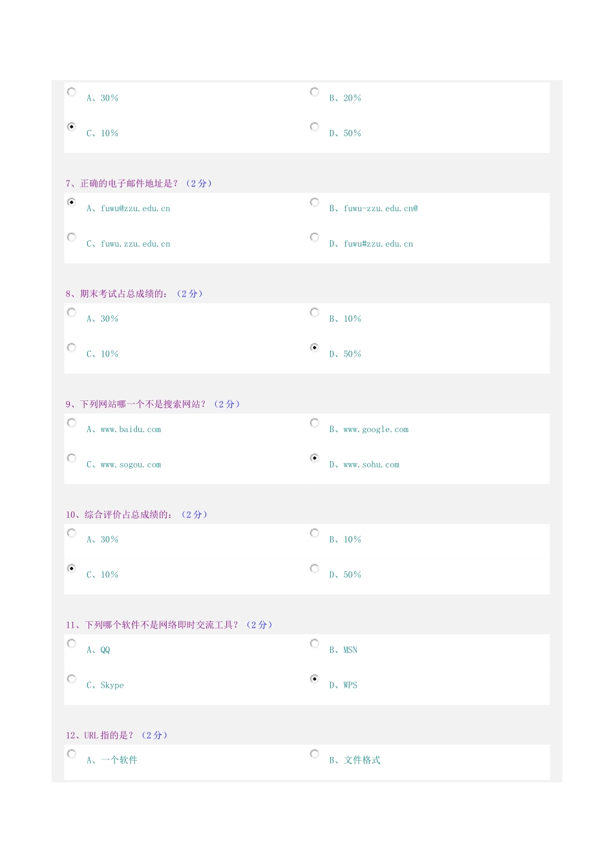Pick D www.sohu.com radio option
614x868 pixels.
click(315, 458)
